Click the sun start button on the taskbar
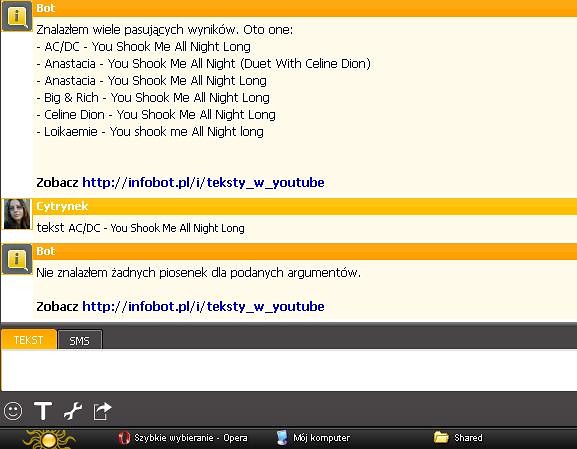The width and height of the screenshot is (577, 449). [x=49, y=439]
